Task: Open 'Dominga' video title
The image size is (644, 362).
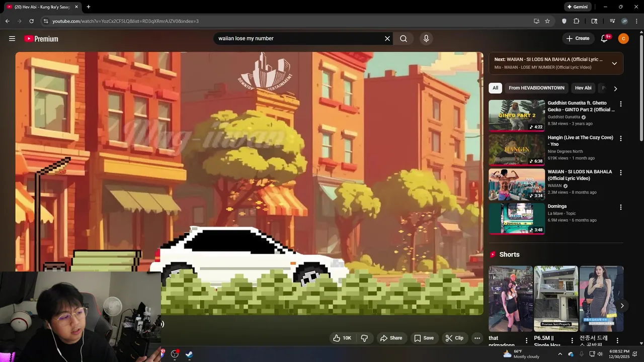Action: click(x=557, y=207)
